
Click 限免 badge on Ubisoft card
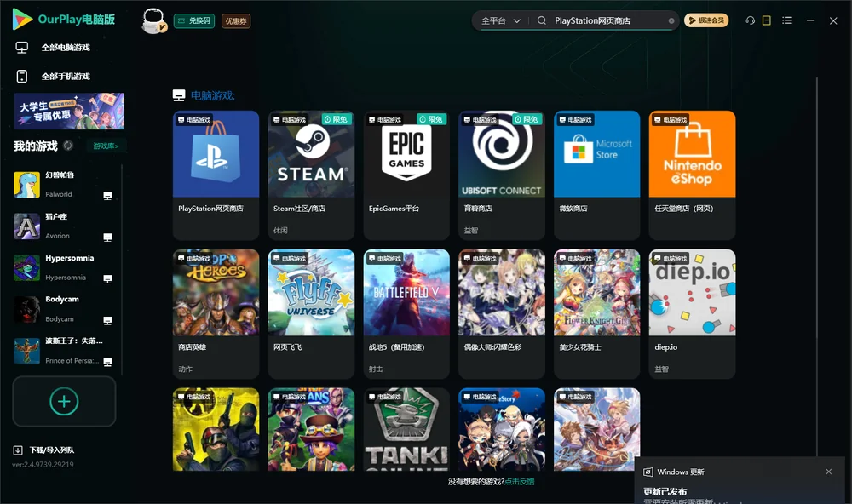(x=527, y=119)
